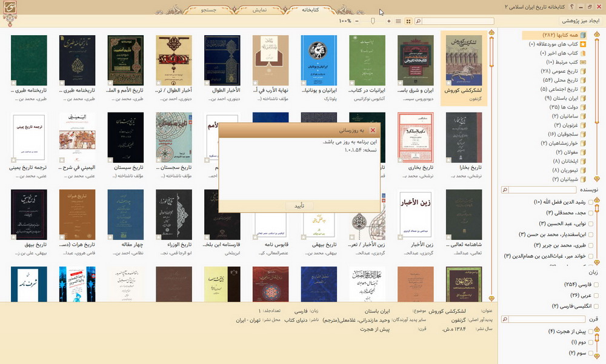Viewport: 606px width, 364px height.
Task: Open the چهار مقاله book cover
Action: click(x=125, y=214)
